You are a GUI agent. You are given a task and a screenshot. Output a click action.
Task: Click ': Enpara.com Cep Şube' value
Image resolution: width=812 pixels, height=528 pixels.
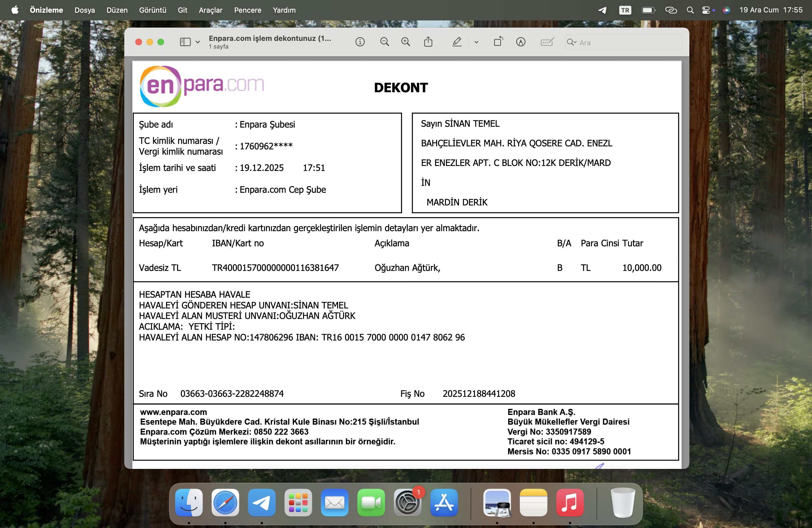pyautogui.click(x=280, y=190)
